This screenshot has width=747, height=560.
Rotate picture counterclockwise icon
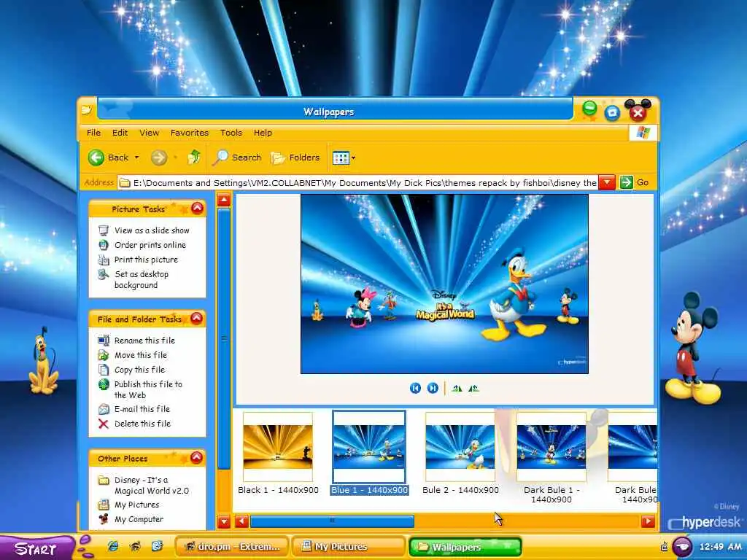click(x=473, y=389)
